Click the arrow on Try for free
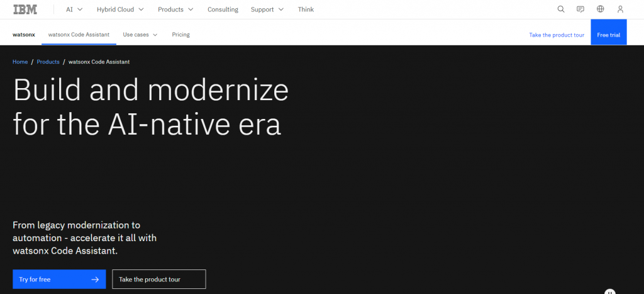Viewport: 644px width, 294px height. click(x=95, y=280)
